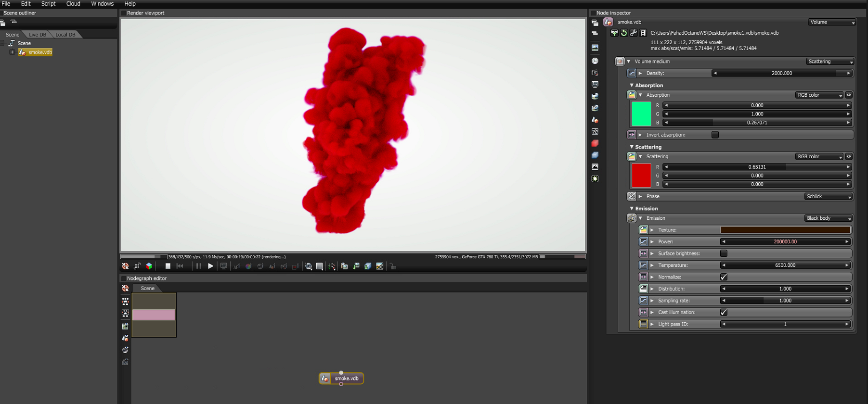
Task: Click the material picker sphere icon
Action: point(260,266)
